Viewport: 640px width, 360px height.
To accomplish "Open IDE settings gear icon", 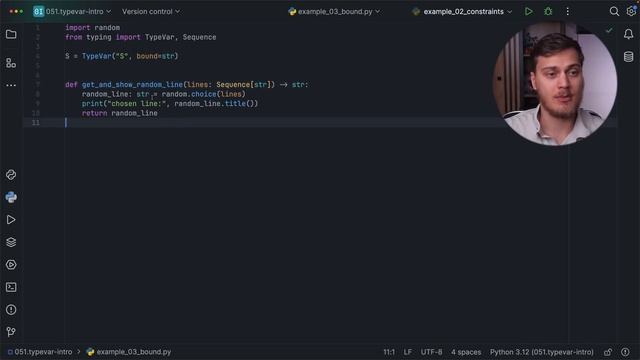I will pyautogui.click(x=631, y=11).
